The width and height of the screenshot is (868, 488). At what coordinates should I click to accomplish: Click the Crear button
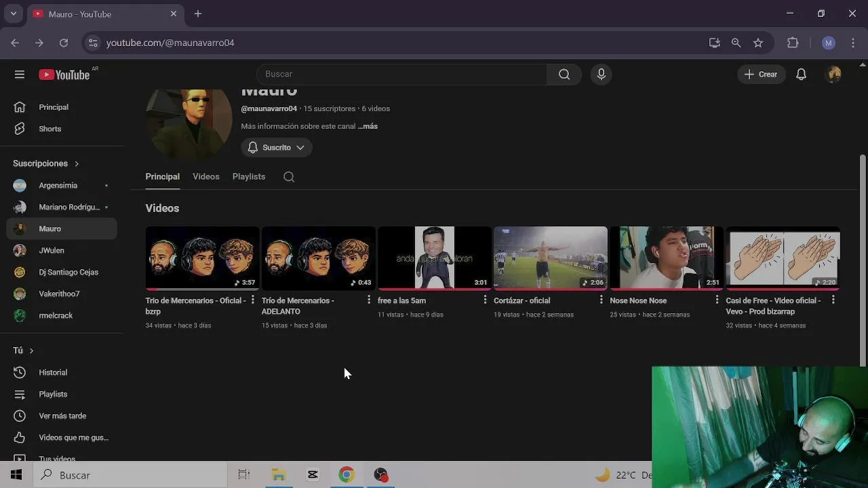click(761, 75)
